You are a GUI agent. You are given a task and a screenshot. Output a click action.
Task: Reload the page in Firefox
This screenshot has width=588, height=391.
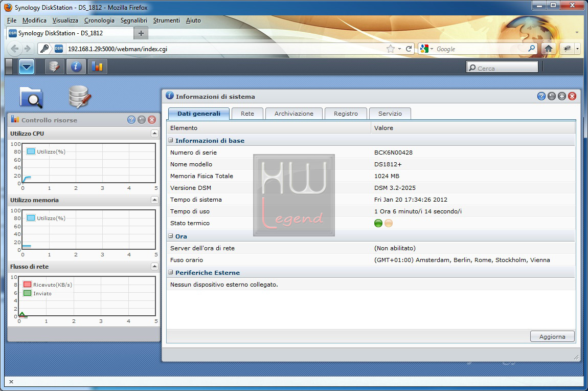(x=409, y=49)
